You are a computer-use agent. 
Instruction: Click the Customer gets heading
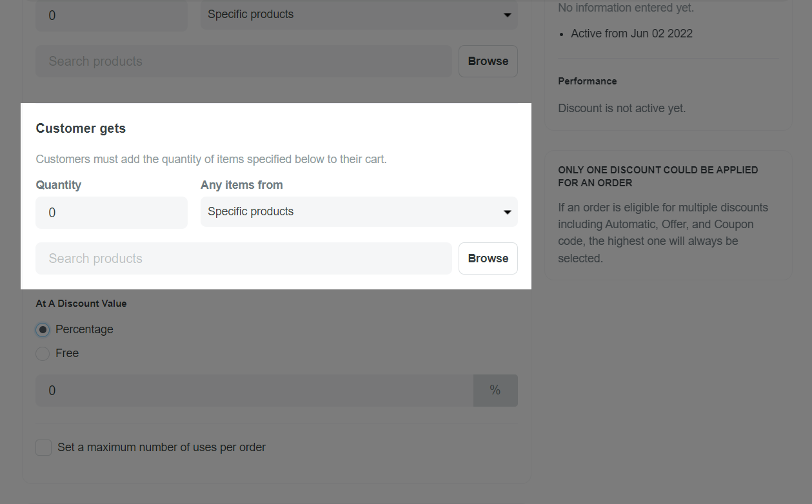click(81, 128)
